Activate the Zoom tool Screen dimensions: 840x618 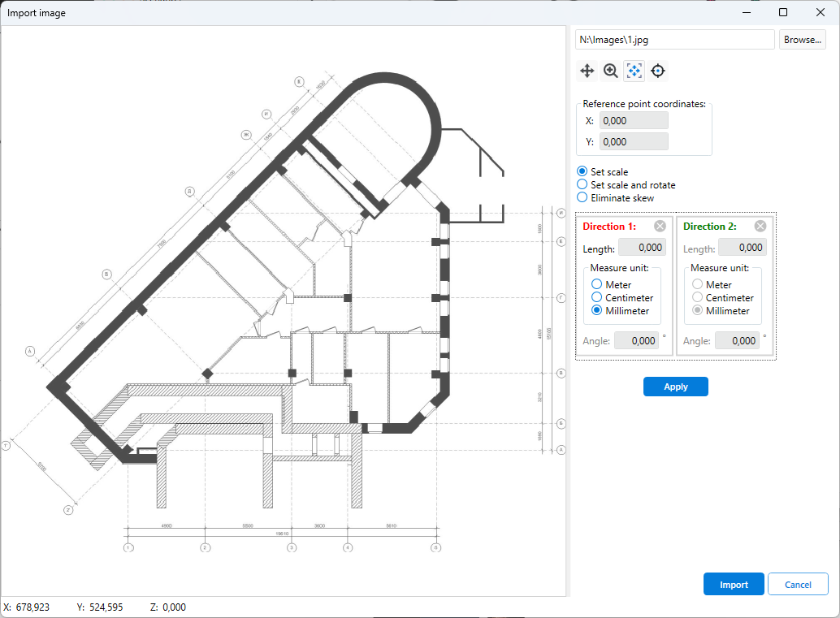[610, 71]
